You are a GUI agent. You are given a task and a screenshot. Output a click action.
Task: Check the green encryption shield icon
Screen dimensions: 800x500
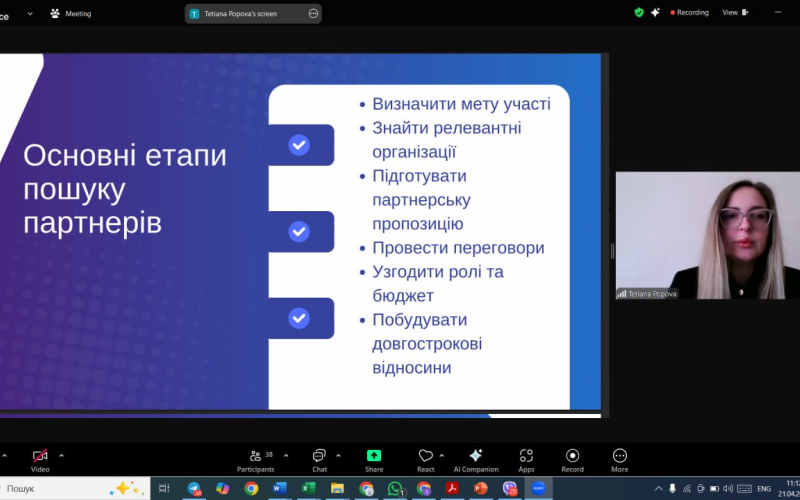coord(639,13)
